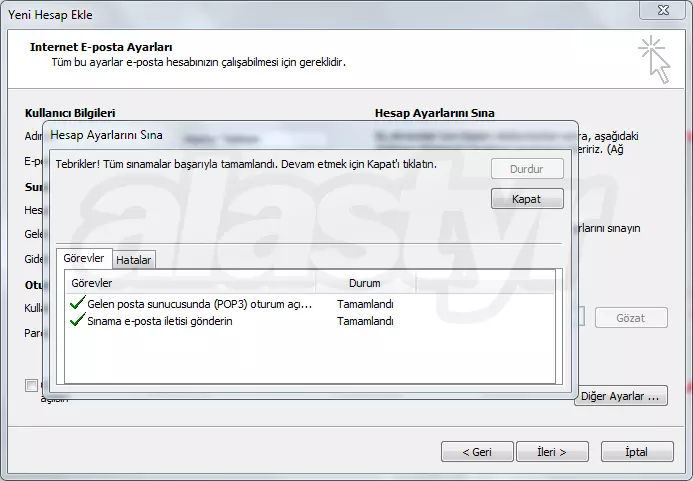Click the Durum column header
This screenshot has width=693, height=481.
click(365, 283)
